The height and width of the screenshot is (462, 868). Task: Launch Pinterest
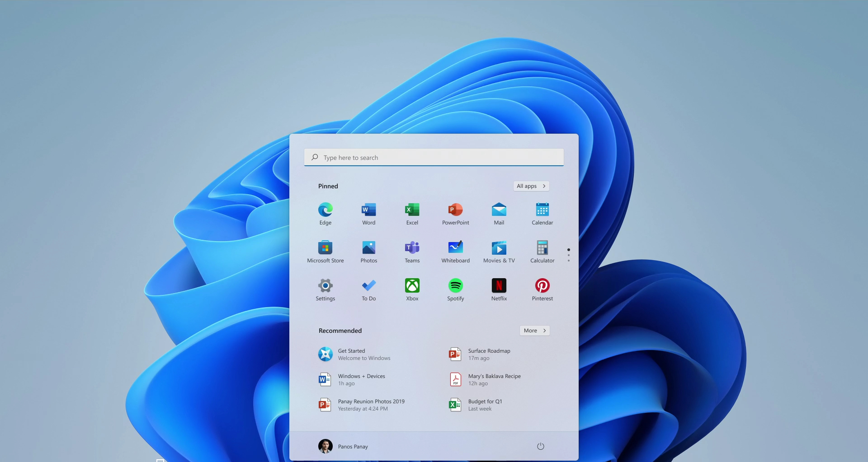(x=542, y=290)
